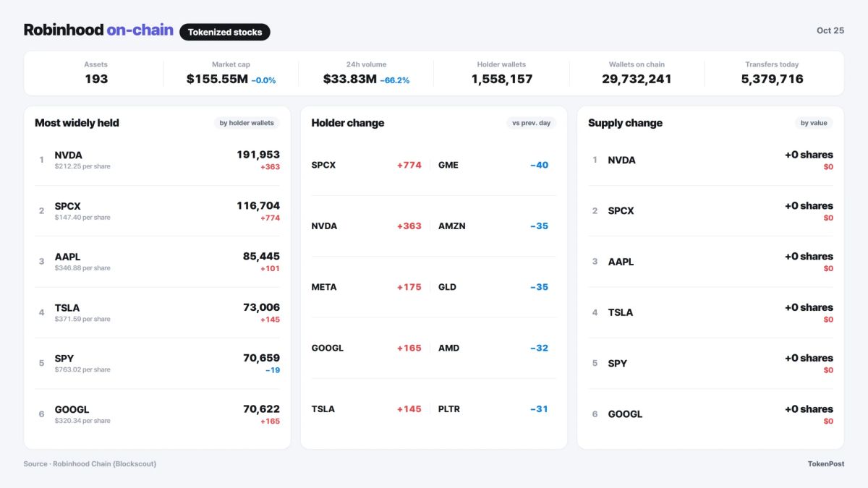This screenshot has width=868, height=488.
Task: Click NVDA holder count 191,953
Action: 258,155
